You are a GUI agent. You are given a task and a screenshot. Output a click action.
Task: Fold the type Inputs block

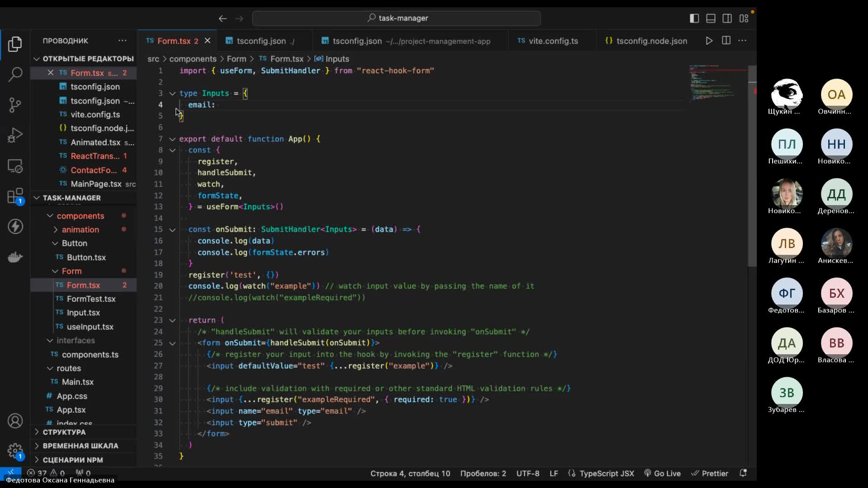pyautogui.click(x=172, y=94)
